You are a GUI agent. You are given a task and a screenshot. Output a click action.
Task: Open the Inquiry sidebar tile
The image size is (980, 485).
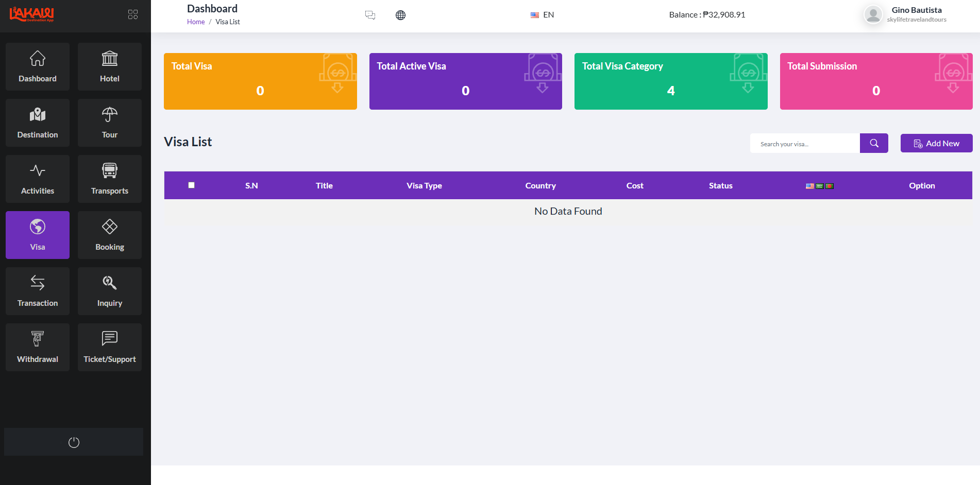click(110, 291)
